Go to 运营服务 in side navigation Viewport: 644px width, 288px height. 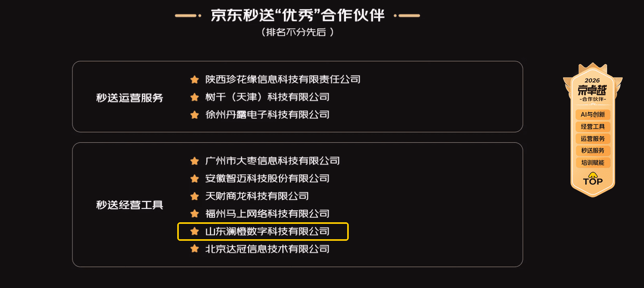[x=593, y=139]
